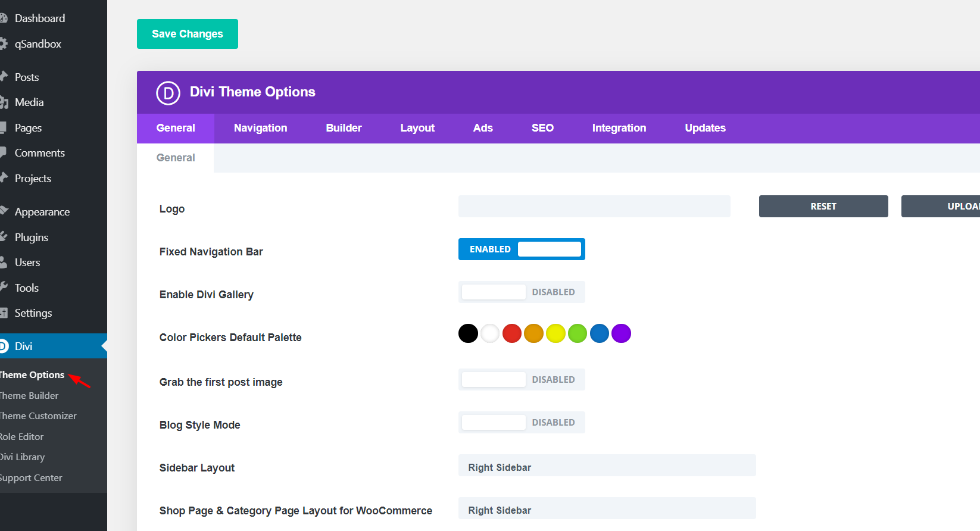The height and width of the screenshot is (531, 980).
Task: Pick the orange palette color
Action: (533, 333)
